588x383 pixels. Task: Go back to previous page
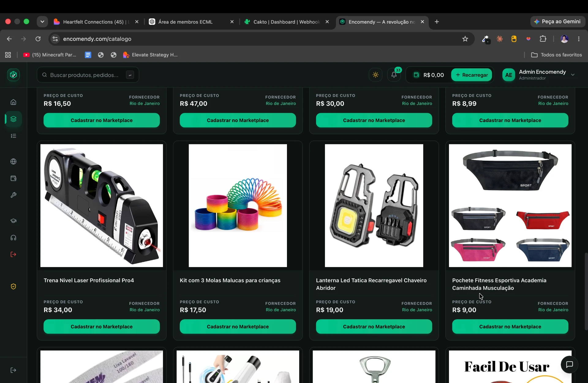tap(9, 39)
